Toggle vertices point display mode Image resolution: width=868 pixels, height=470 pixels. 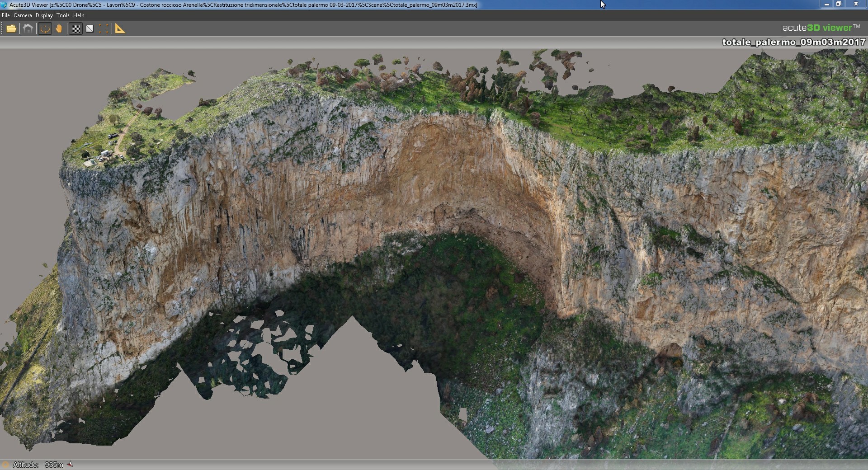click(x=104, y=29)
